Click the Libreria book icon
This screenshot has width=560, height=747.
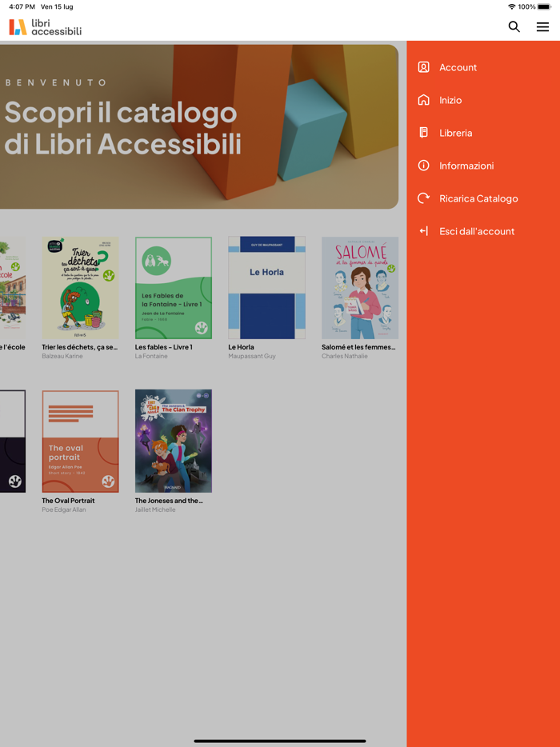(423, 133)
